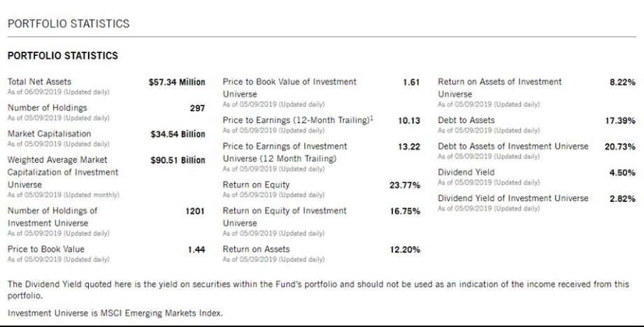Click the Market Capitalisation label

coord(50,133)
